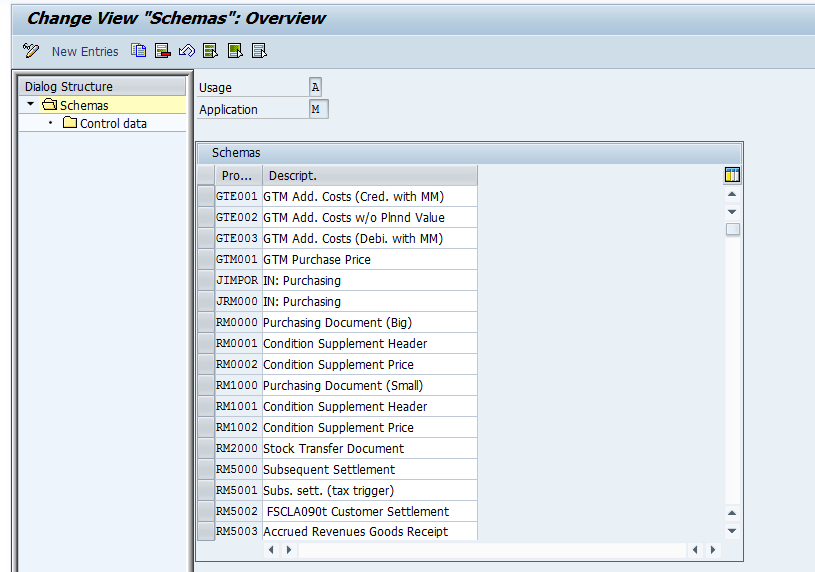The image size is (815, 572).
Task: Click procedure cell JIMPOR
Action: click(238, 280)
